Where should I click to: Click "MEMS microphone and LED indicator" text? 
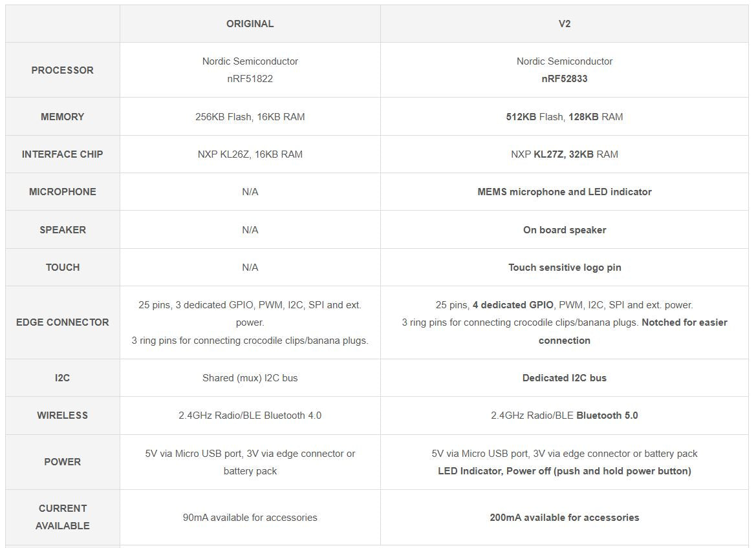(564, 192)
